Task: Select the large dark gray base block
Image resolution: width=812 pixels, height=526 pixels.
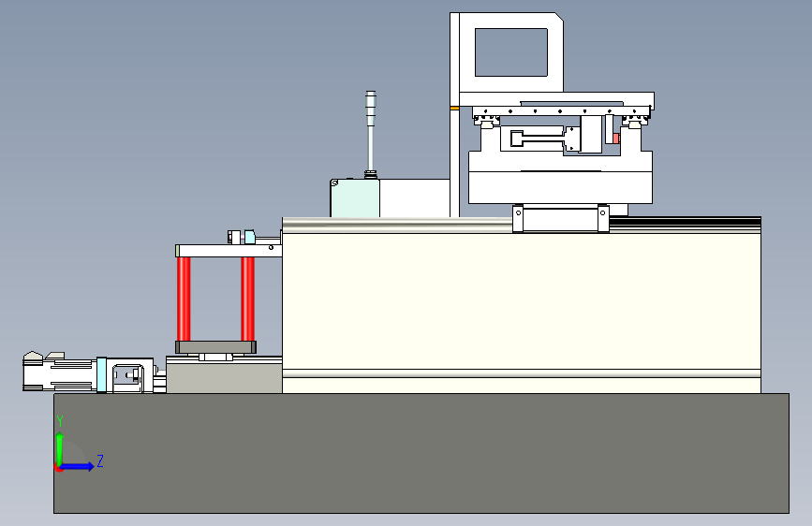Action: pos(421,453)
